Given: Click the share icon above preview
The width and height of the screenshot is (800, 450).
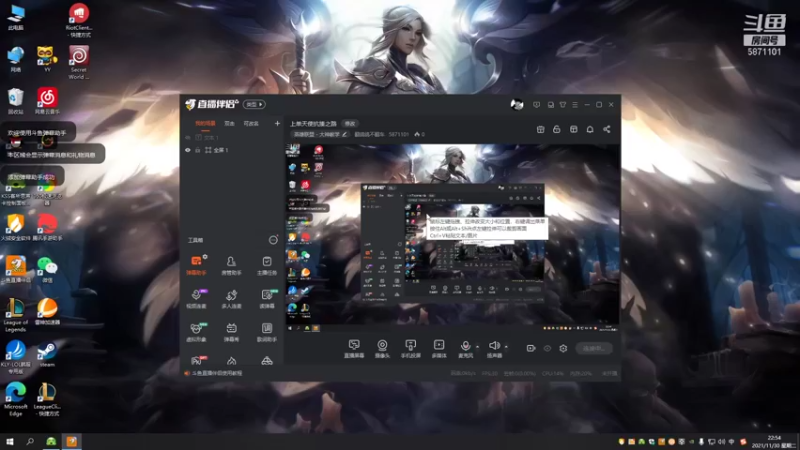Looking at the screenshot, I should tap(607, 130).
